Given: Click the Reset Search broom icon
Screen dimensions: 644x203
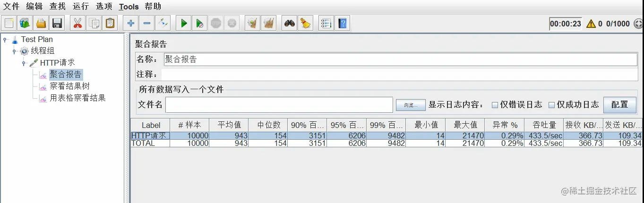Looking at the screenshot, I should point(306,23).
